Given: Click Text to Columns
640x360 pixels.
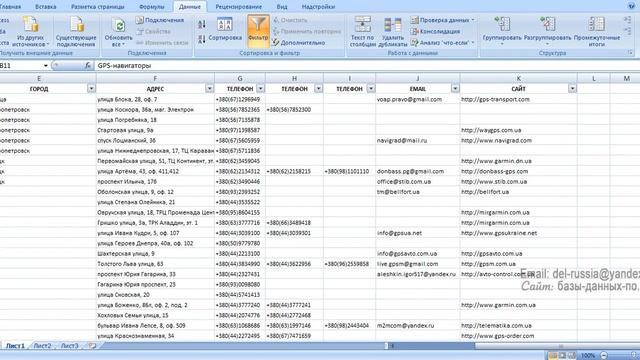Looking at the screenshot, I should pyautogui.click(x=362, y=31).
